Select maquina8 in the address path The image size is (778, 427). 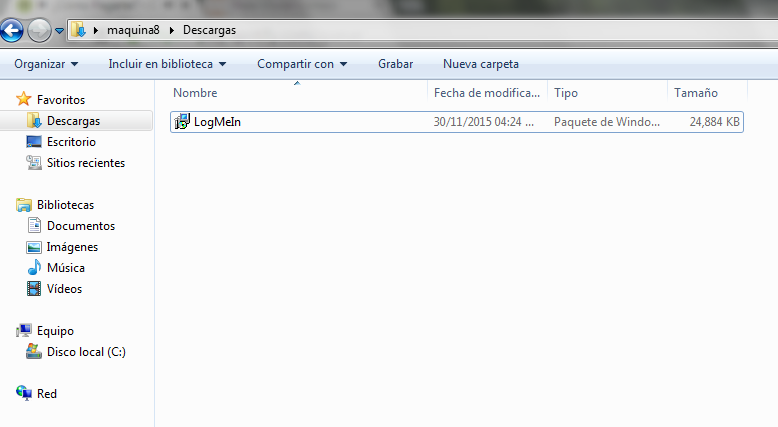133,30
